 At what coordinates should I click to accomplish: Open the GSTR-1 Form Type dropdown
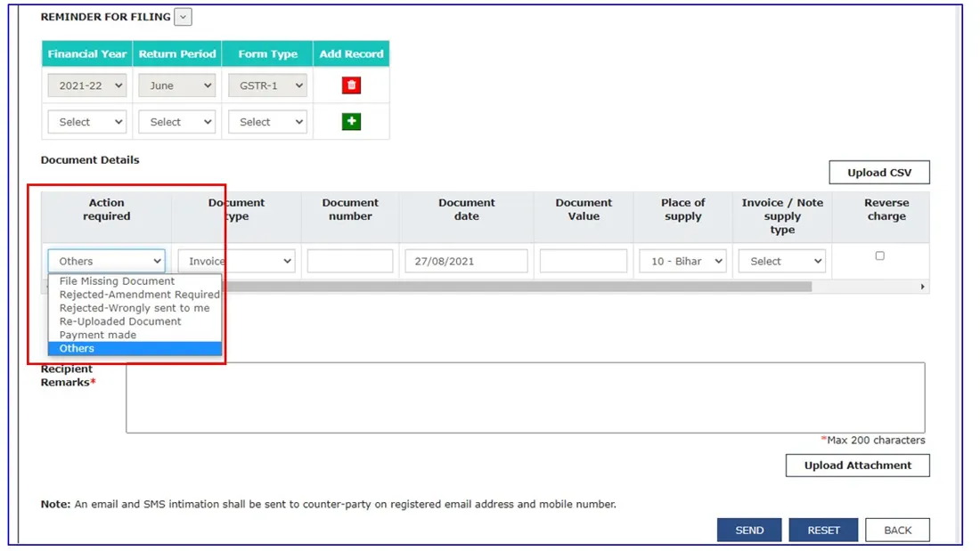pos(267,85)
